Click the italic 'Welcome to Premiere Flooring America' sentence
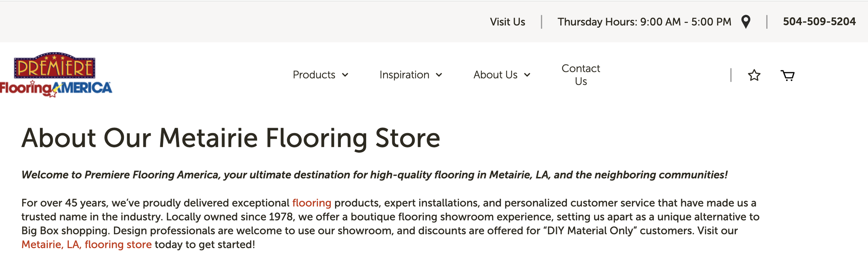The image size is (868, 261). (374, 175)
